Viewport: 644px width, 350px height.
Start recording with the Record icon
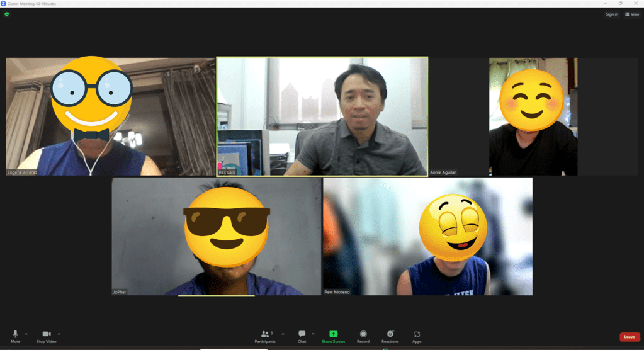[363, 334]
